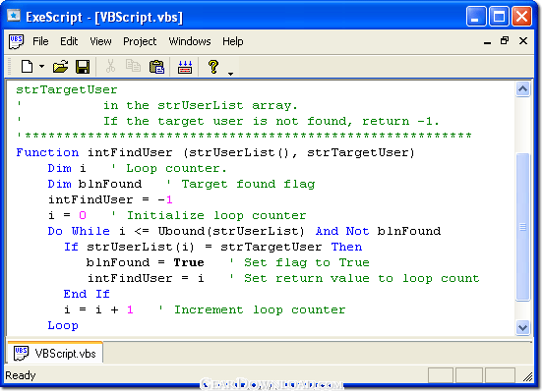Click 'in the strUserList array.' comment

coord(200,105)
